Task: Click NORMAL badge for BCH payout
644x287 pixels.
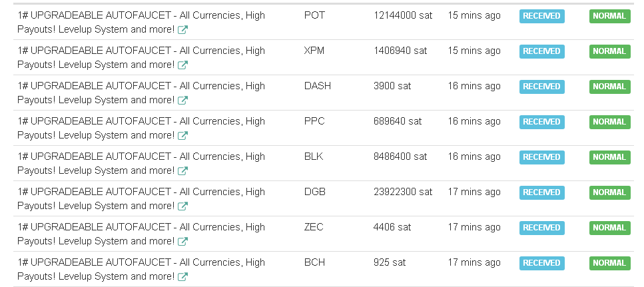Action: click(x=609, y=263)
